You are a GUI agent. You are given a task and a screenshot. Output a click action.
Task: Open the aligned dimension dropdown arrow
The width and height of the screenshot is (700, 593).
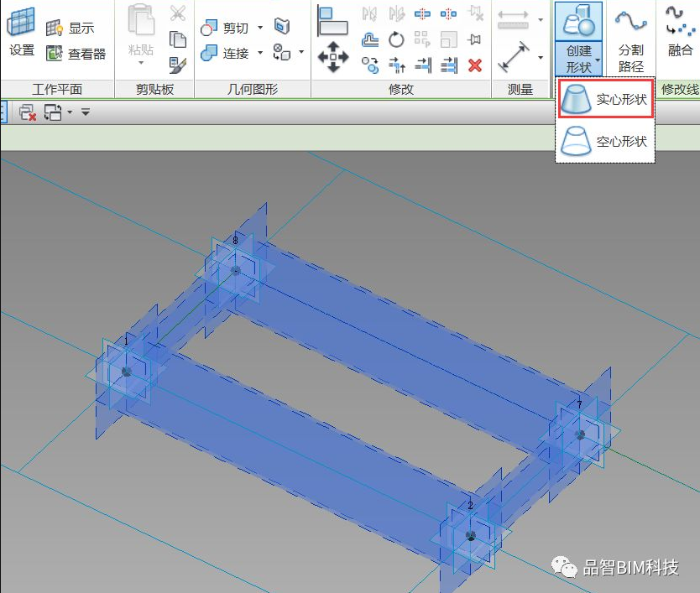[540, 57]
